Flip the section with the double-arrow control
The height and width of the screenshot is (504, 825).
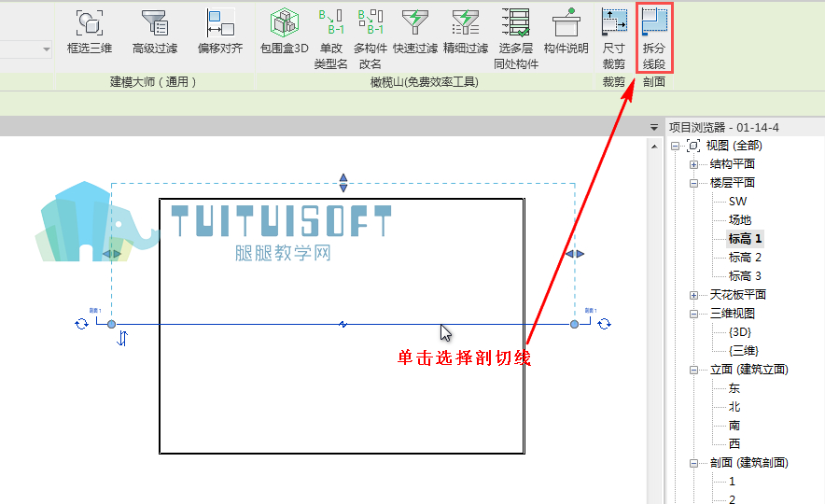(x=122, y=338)
